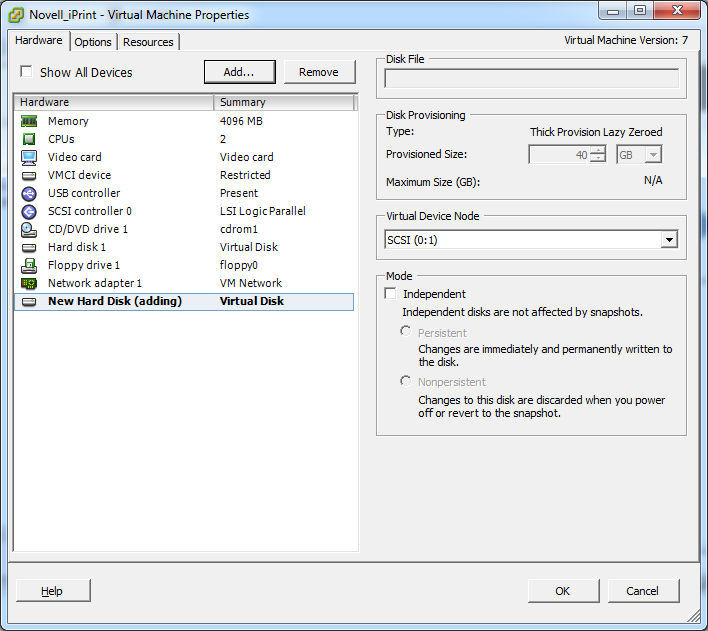Click the 4096 MB summary value

point(241,121)
